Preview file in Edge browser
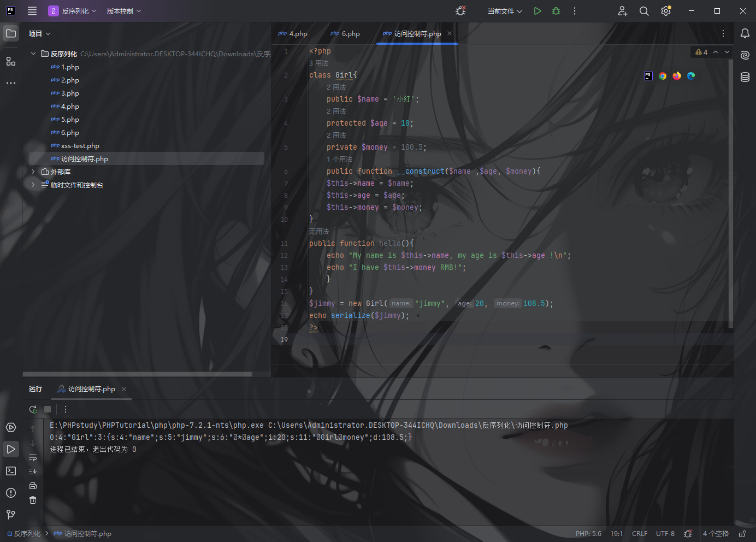Screen dimensions: 756x542 691,76
